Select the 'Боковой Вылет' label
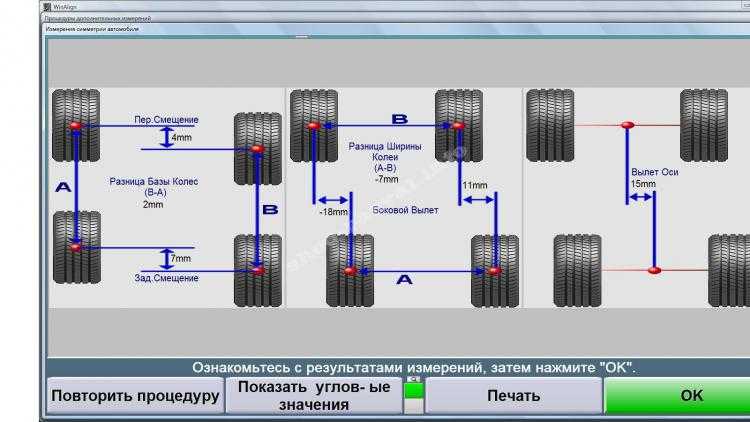 pyautogui.click(x=405, y=210)
